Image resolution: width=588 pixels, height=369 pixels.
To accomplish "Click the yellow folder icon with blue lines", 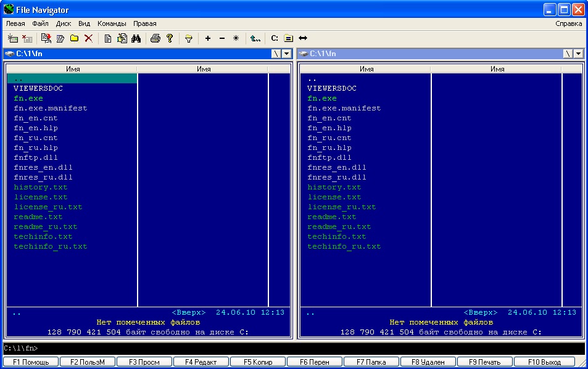I will tap(288, 38).
